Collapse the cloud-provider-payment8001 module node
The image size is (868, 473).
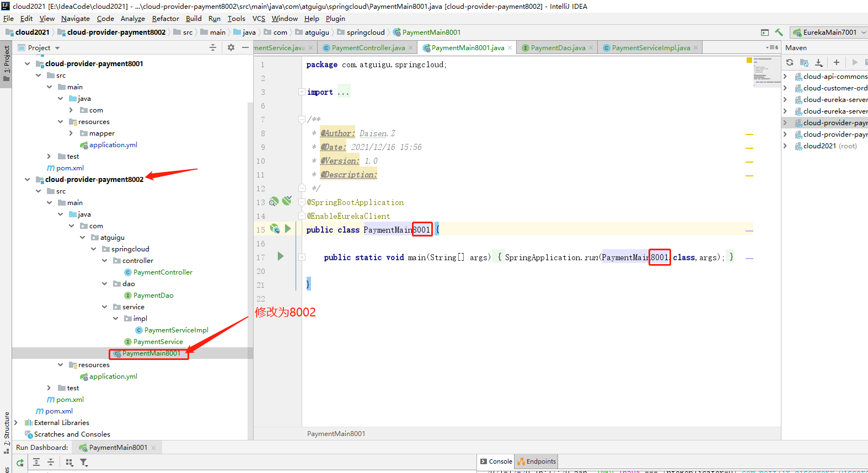28,63
